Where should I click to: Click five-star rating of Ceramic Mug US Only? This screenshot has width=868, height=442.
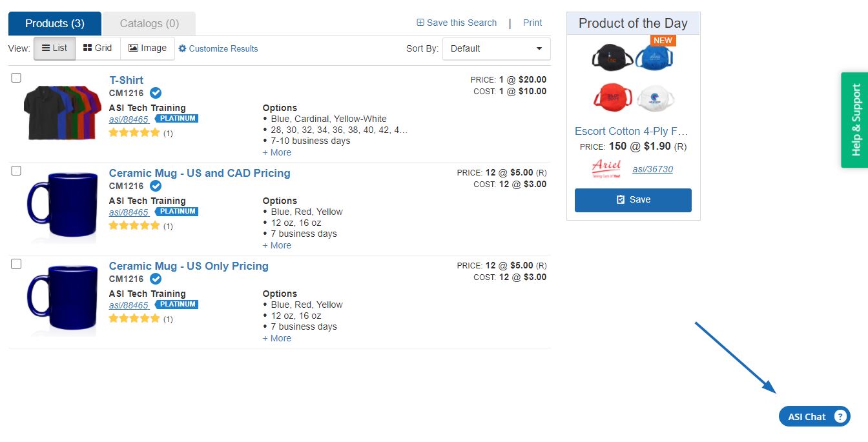point(134,318)
